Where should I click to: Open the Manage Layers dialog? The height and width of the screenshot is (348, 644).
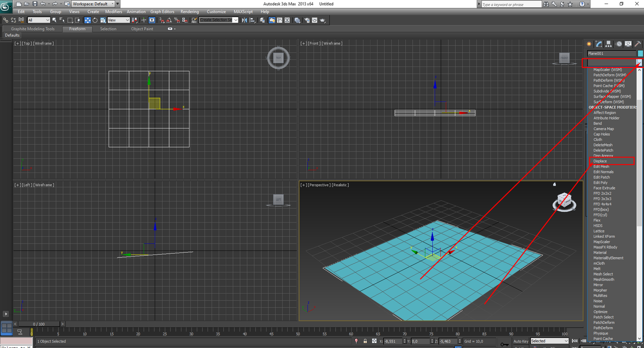[262, 20]
